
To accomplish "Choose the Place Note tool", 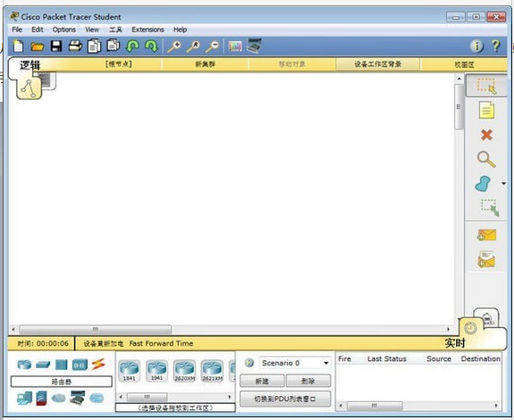I will [x=486, y=110].
